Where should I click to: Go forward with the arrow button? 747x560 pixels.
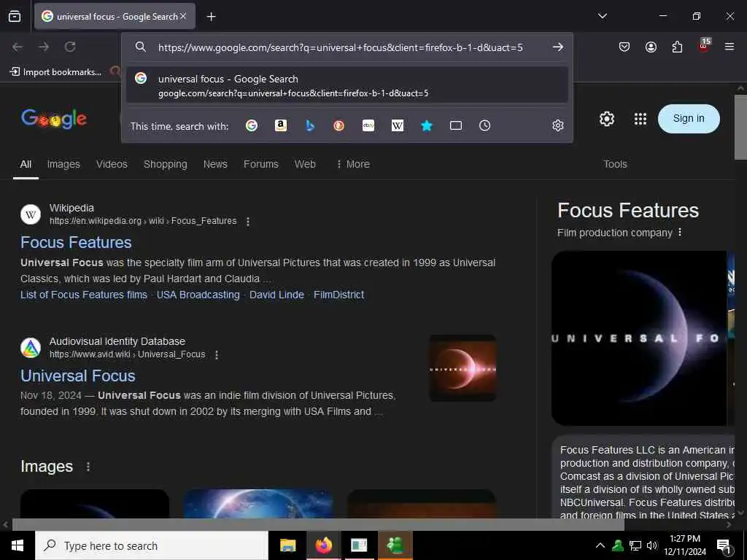44,47
